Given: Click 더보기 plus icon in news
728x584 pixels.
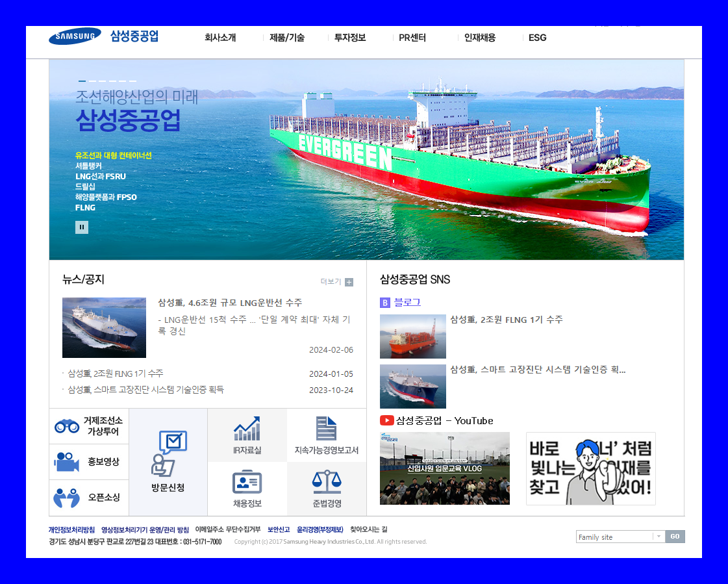Looking at the screenshot, I should pyautogui.click(x=349, y=282).
